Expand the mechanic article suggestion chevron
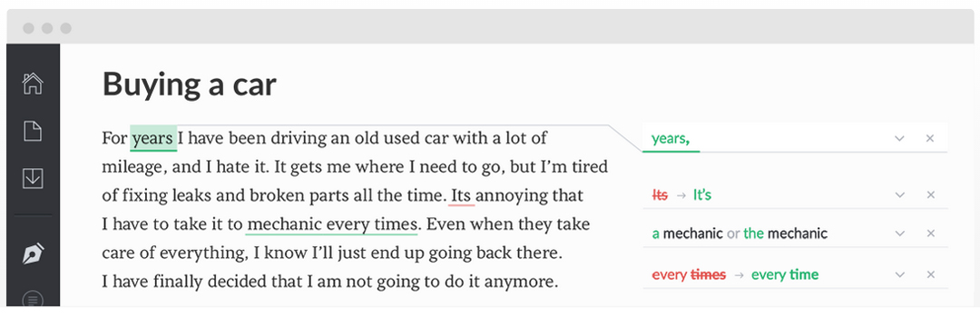 [899, 234]
